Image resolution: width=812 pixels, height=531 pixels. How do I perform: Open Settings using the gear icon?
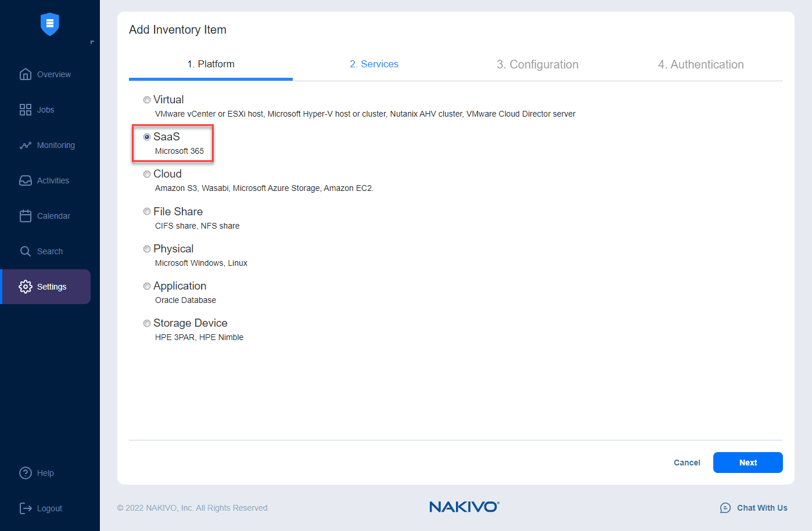click(x=26, y=286)
